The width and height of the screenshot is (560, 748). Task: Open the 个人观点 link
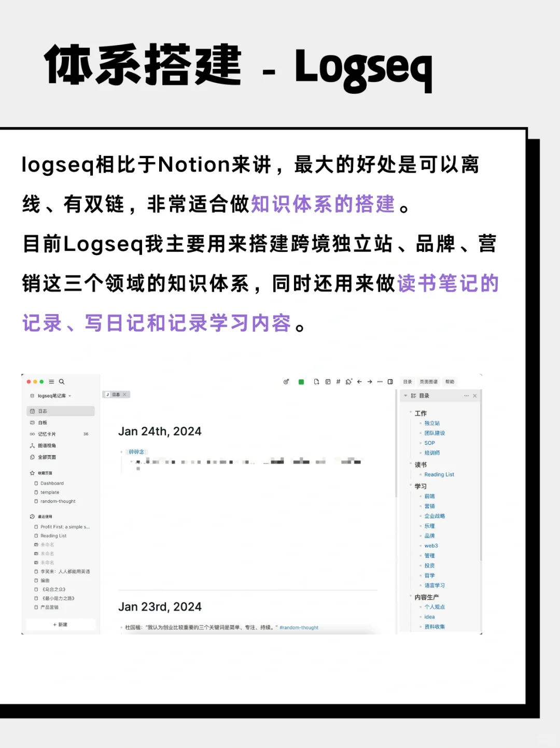coord(435,607)
